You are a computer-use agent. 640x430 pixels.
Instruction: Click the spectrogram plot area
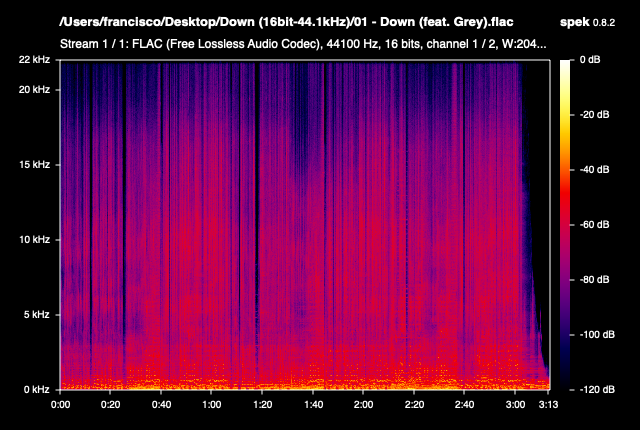click(x=305, y=225)
